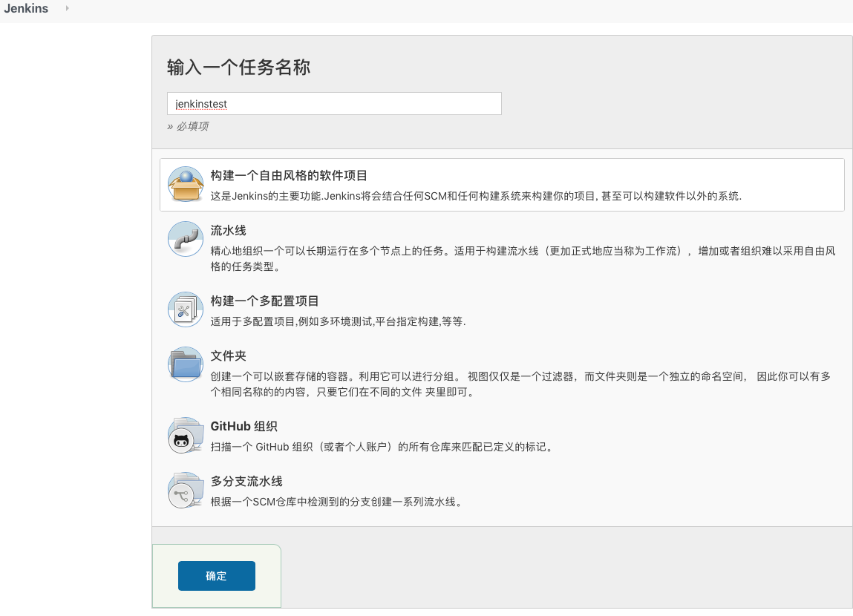Click the heading 输入一个任务名称

tap(238, 68)
